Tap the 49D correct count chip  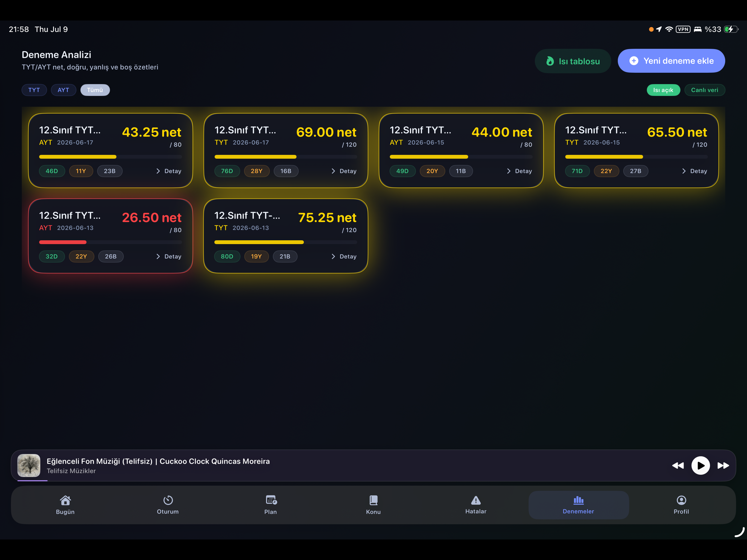pyautogui.click(x=402, y=171)
